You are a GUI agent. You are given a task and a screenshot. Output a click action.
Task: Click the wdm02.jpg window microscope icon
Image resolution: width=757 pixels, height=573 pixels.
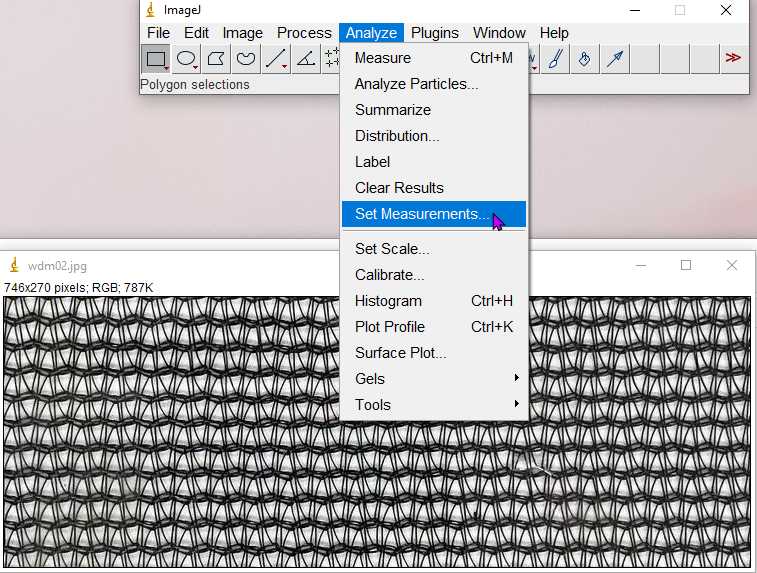coord(14,265)
